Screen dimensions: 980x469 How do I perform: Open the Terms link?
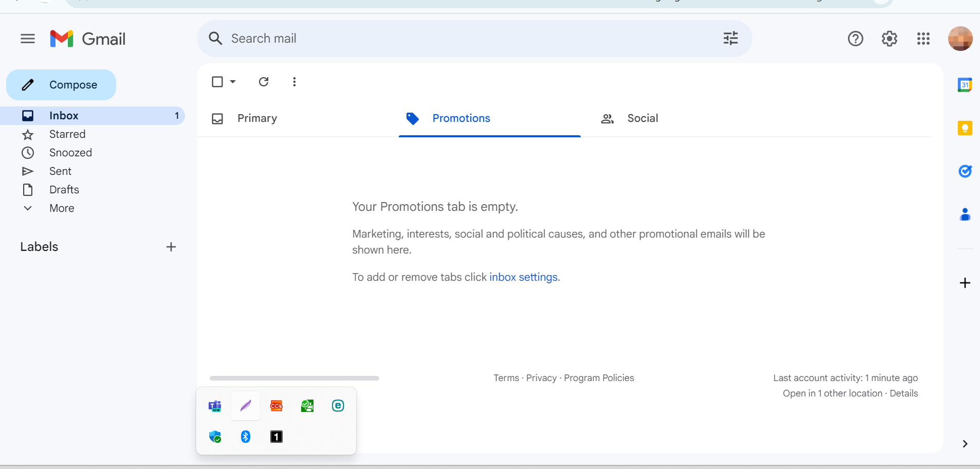[506, 378]
